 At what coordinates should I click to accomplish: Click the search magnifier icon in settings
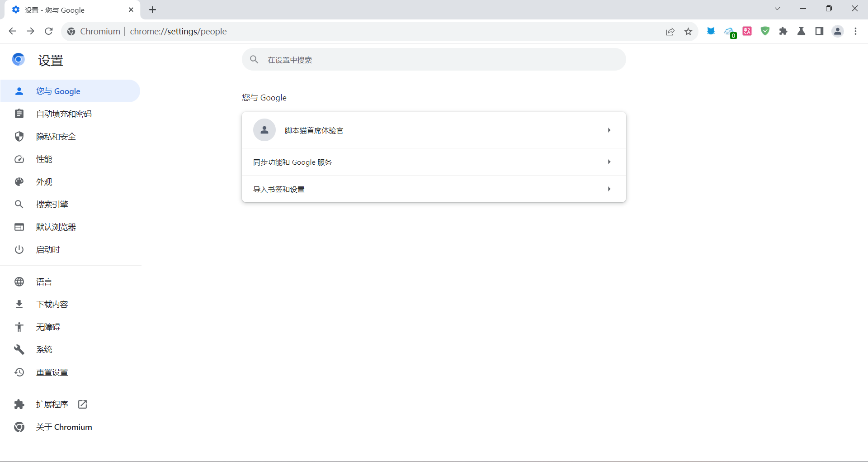[254, 59]
